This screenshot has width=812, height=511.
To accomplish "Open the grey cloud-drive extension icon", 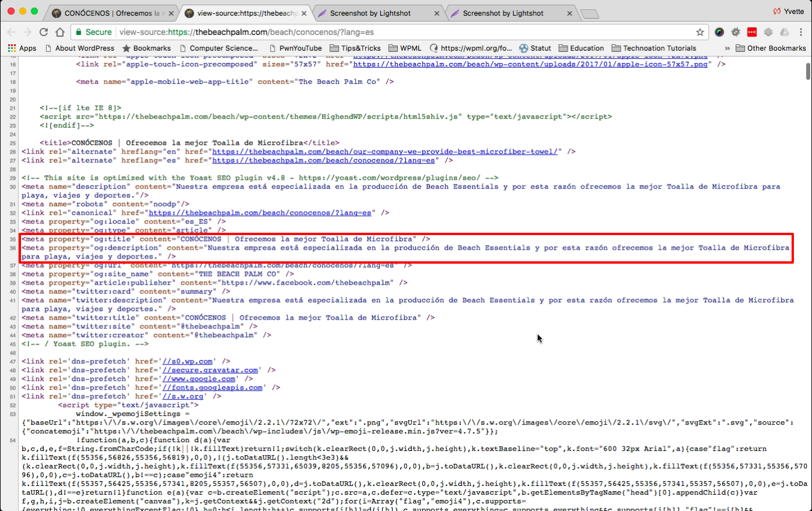I will click(785, 32).
